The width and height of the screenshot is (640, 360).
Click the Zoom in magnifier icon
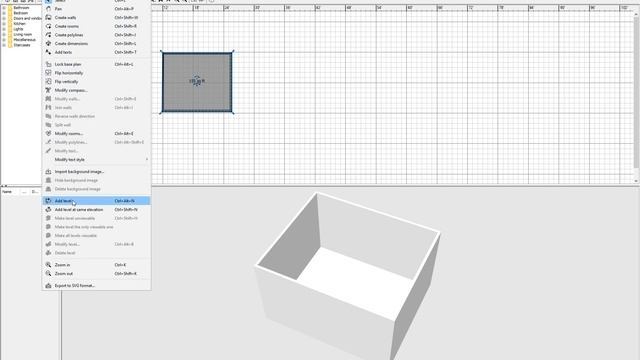click(48, 265)
